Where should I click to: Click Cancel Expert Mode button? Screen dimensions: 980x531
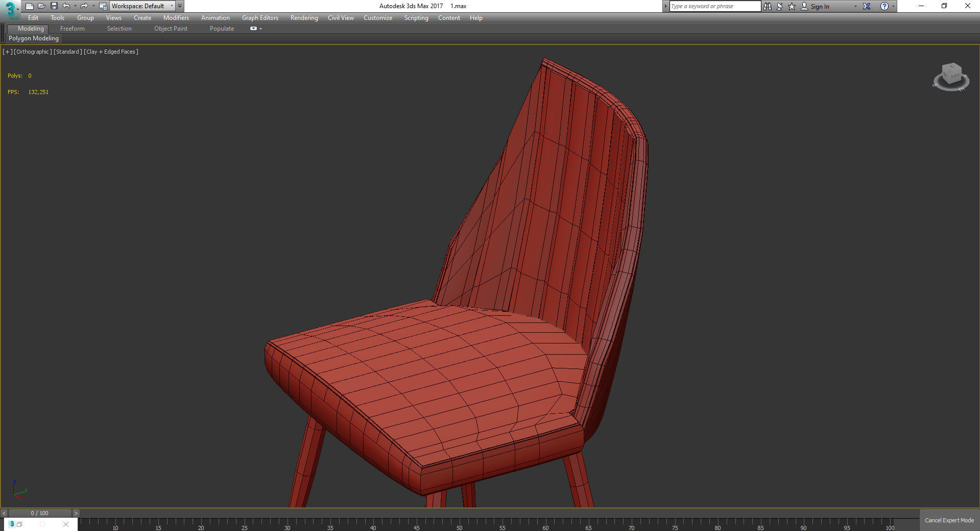click(949, 520)
